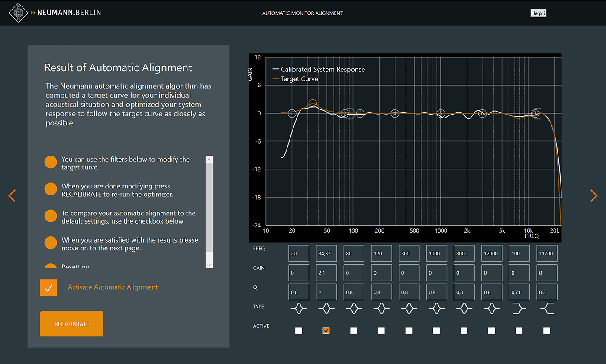The image size is (606, 364).
Task: Select filter node 1 on the graph
Action: tap(313, 104)
